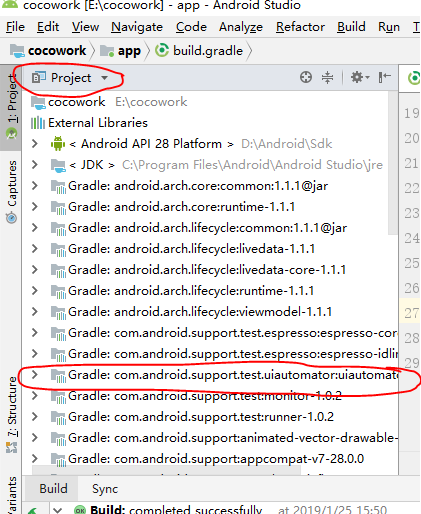Click library icon of test:runner-1.0.2
The height and width of the screenshot is (514, 421).
pos(58,418)
